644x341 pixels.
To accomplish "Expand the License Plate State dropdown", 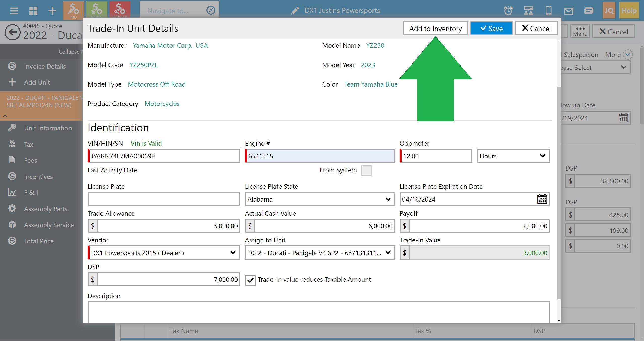I will click(x=319, y=199).
